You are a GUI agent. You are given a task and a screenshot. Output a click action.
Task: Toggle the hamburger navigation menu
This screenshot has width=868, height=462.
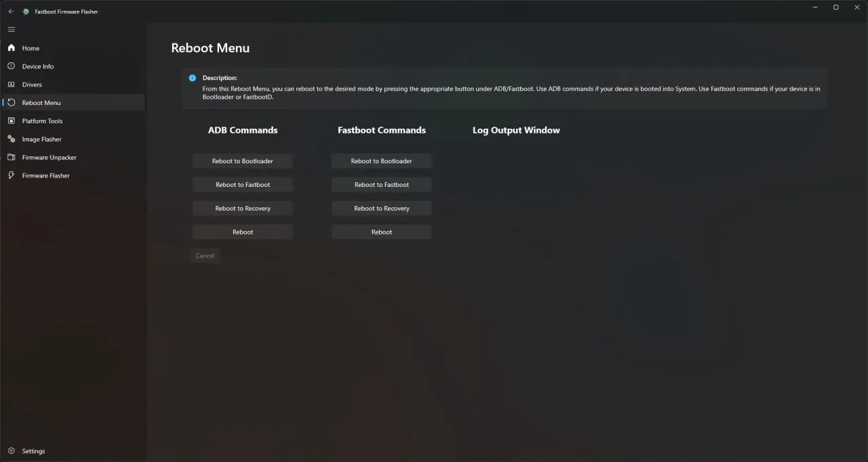[11, 30]
